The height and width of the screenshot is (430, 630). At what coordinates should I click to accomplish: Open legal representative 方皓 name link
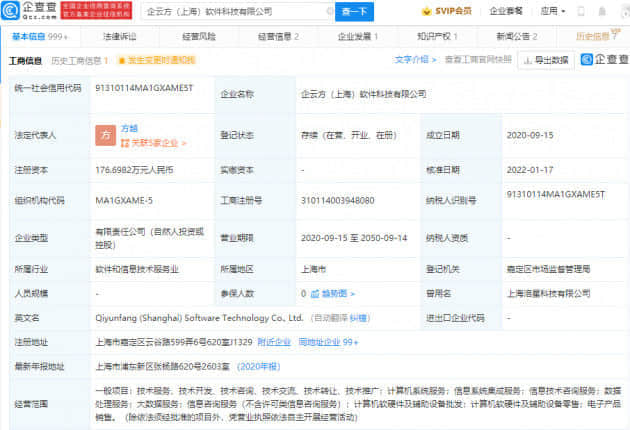pos(129,129)
